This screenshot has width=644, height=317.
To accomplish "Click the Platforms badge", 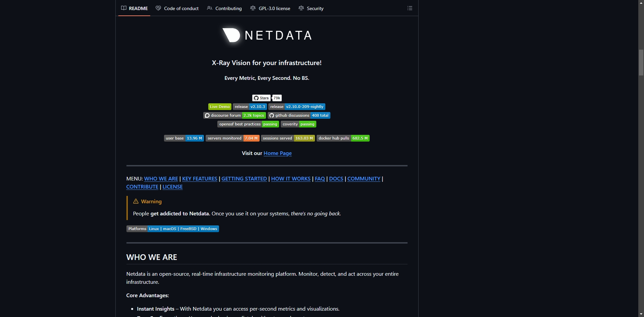I will click(x=173, y=229).
